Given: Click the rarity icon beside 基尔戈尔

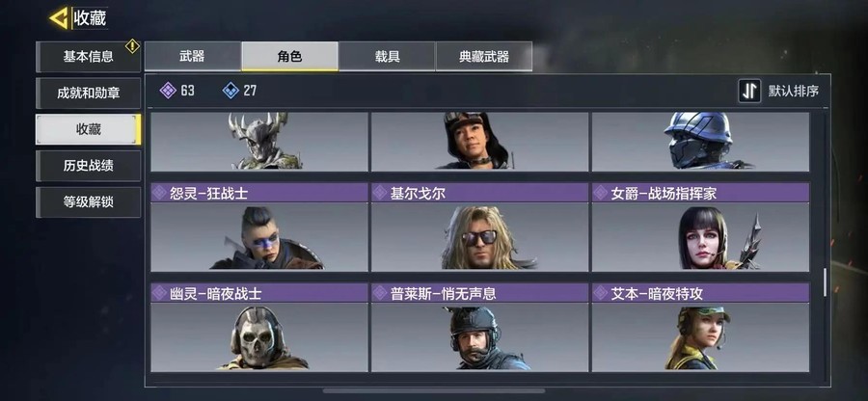Looking at the screenshot, I should pyautogui.click(x=379, y=193).
